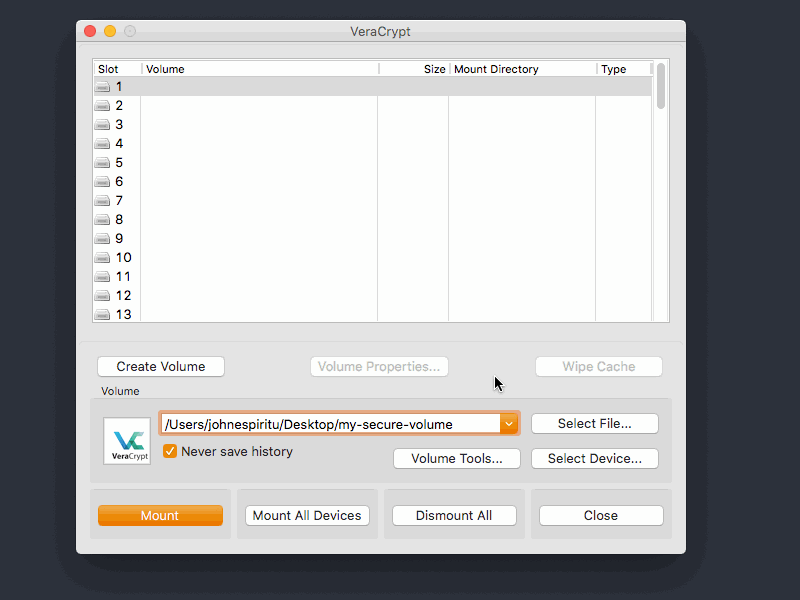Click the drive icon for slot 5
The width and height of the screenshot is (800, 600).
tap(103, 163)
